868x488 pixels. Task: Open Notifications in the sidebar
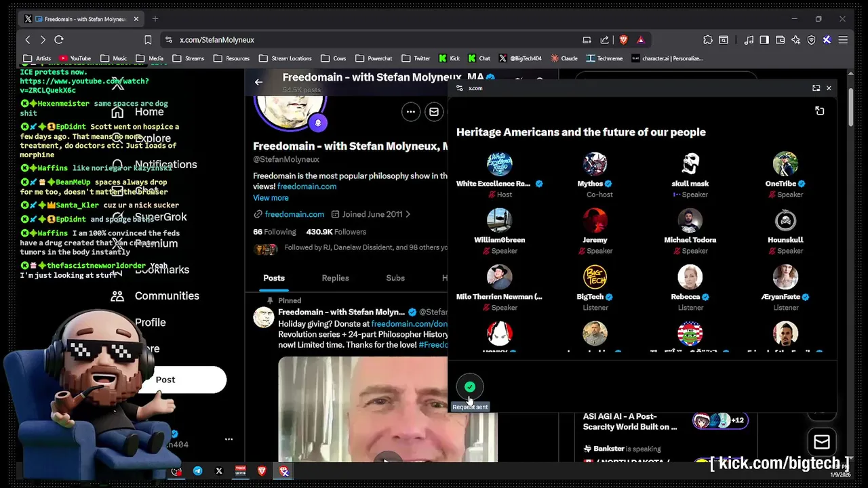(x=154, y=165)
